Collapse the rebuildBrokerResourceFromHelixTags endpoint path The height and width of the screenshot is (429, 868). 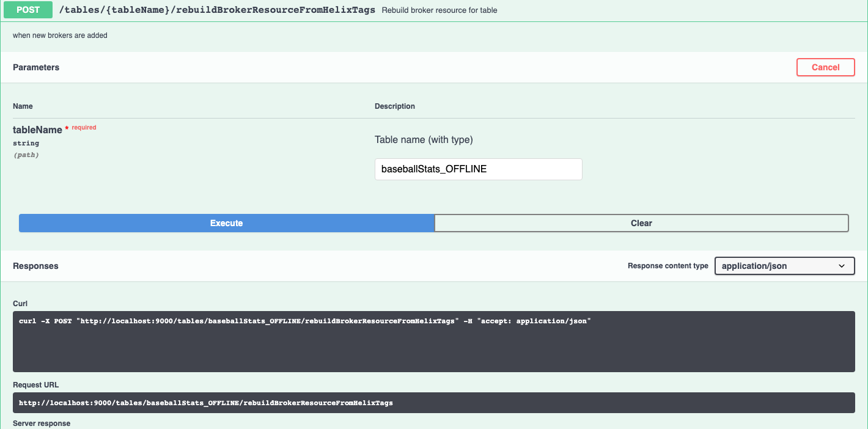pyautogui.click(x=217, y=10)
